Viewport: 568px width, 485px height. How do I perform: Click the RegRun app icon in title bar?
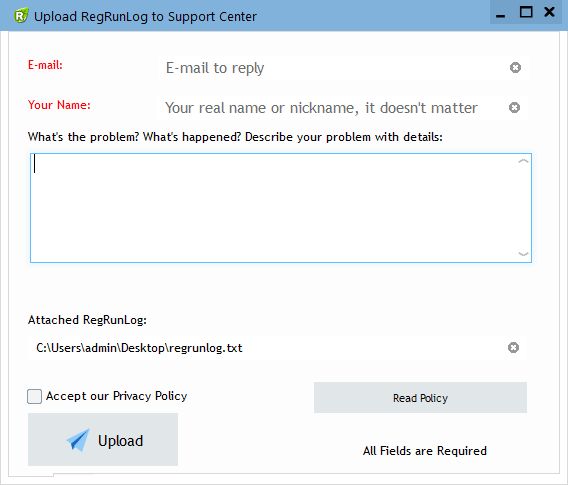tap(21, 16)
